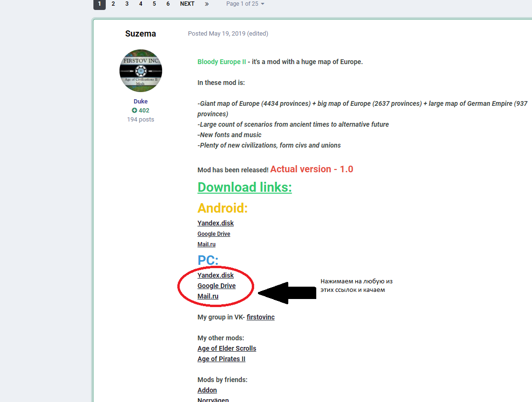This screenshot has width=532, height=402.
Task: Open Android Yandex.disk download link
Action: (x=215, y=223)
